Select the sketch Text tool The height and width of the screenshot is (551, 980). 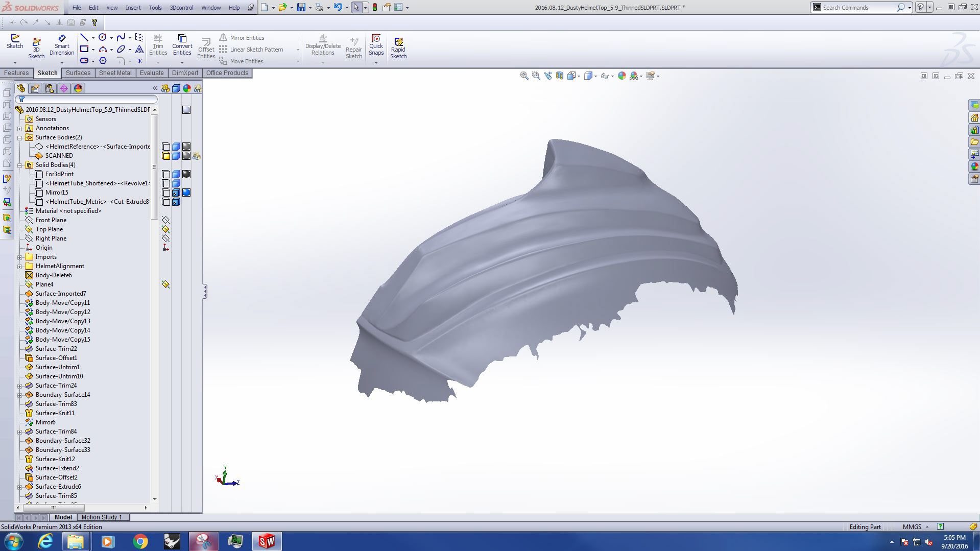[x=139, y=49]
